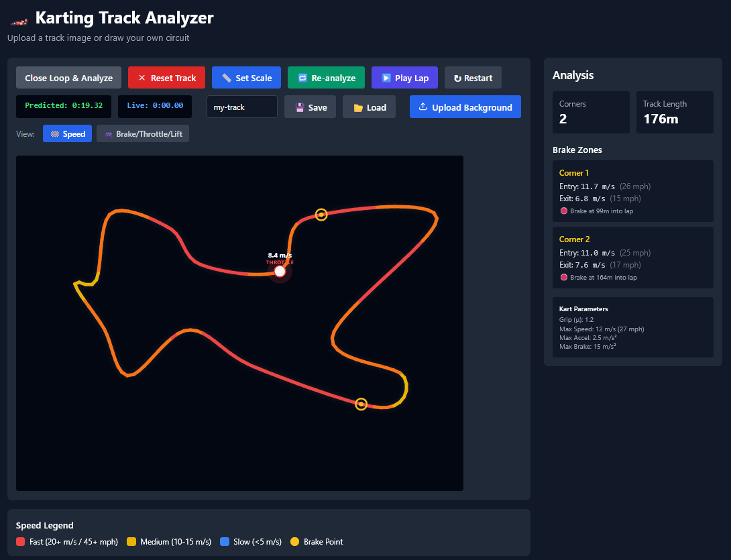Click the white kart marker on the track

[280, 272]
